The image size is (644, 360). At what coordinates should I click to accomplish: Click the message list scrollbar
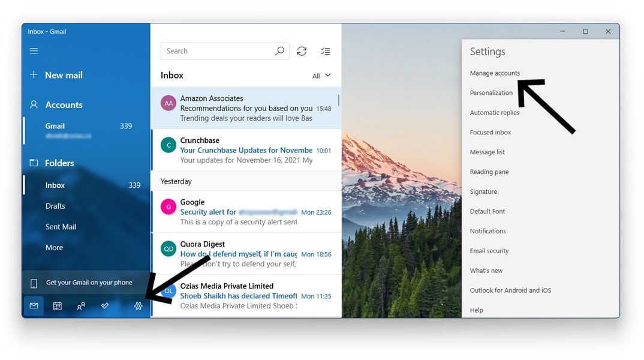[339, 100]
